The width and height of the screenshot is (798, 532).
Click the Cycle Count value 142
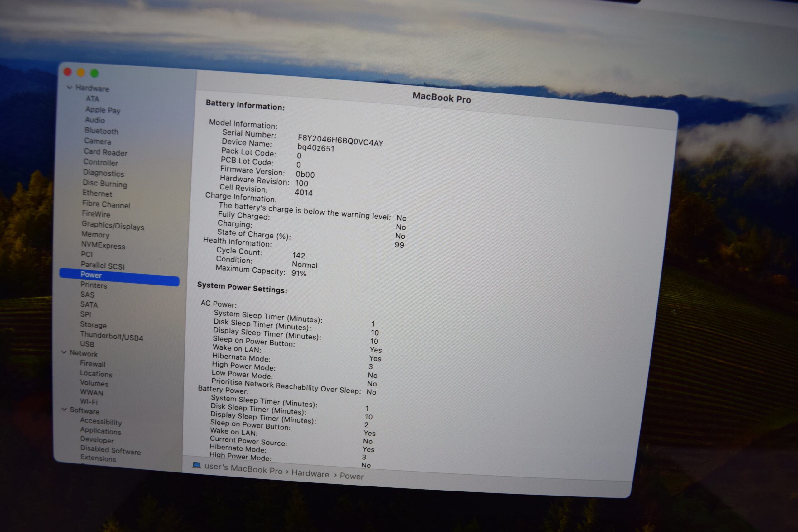299,255
